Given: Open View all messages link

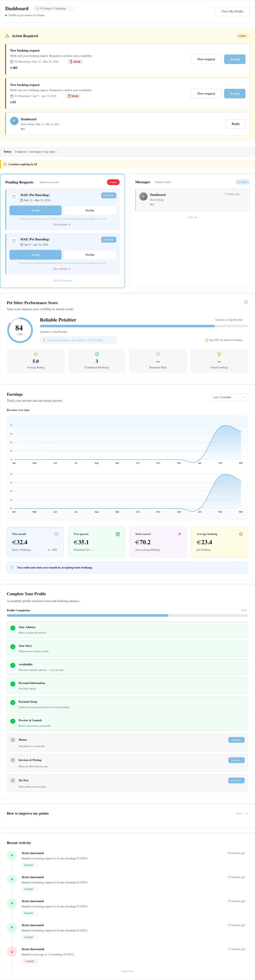Looking at the screenshot, I should [x=192, y=217].
